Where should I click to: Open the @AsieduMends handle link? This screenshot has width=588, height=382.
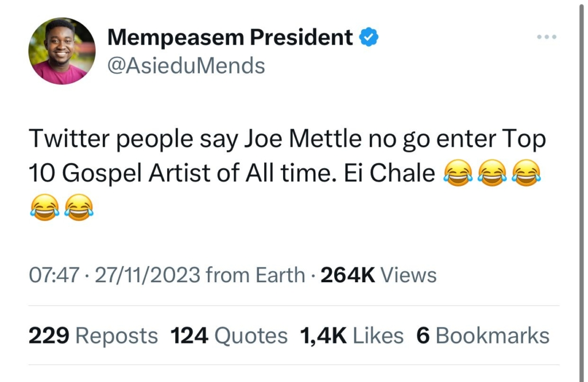(186, 66)
